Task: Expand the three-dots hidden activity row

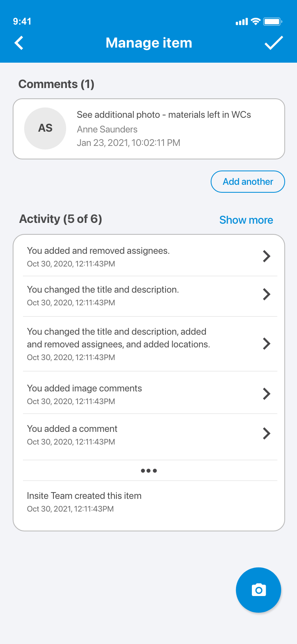Action: tap(149, 471)
